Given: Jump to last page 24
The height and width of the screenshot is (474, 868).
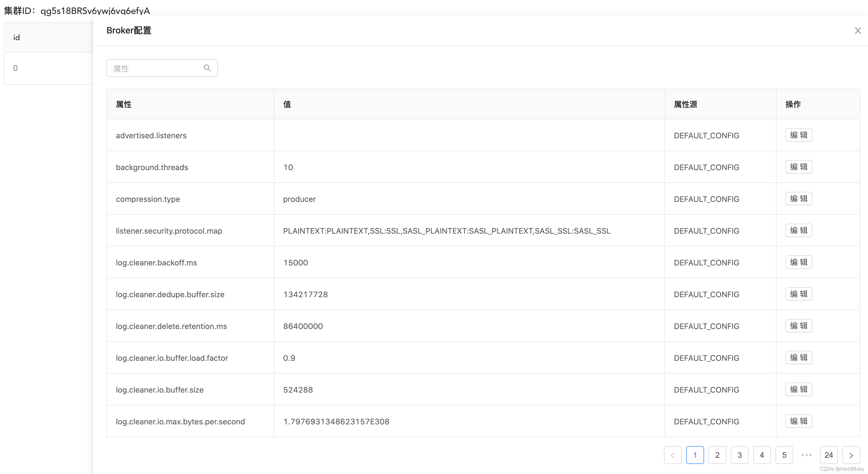Looking at the screenshot, I should click(x=829, y=455).
